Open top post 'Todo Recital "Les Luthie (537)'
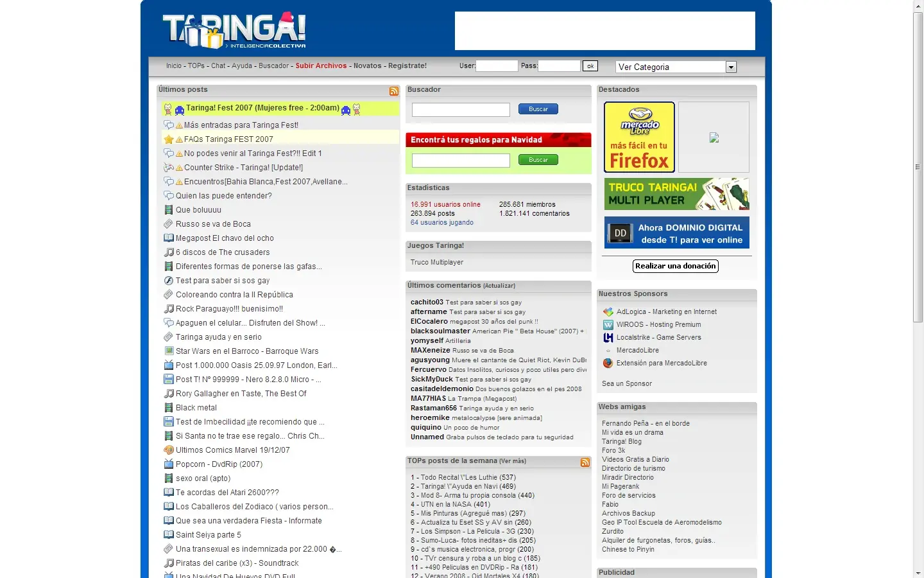 click(463, 478)
